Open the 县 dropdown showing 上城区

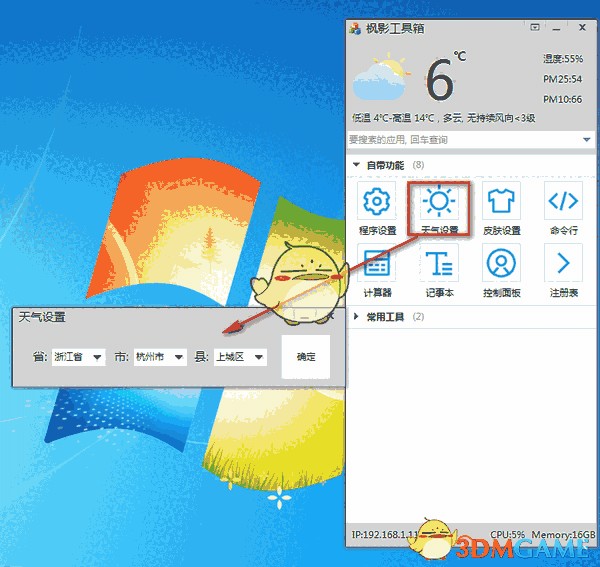(x=240, y=357)
